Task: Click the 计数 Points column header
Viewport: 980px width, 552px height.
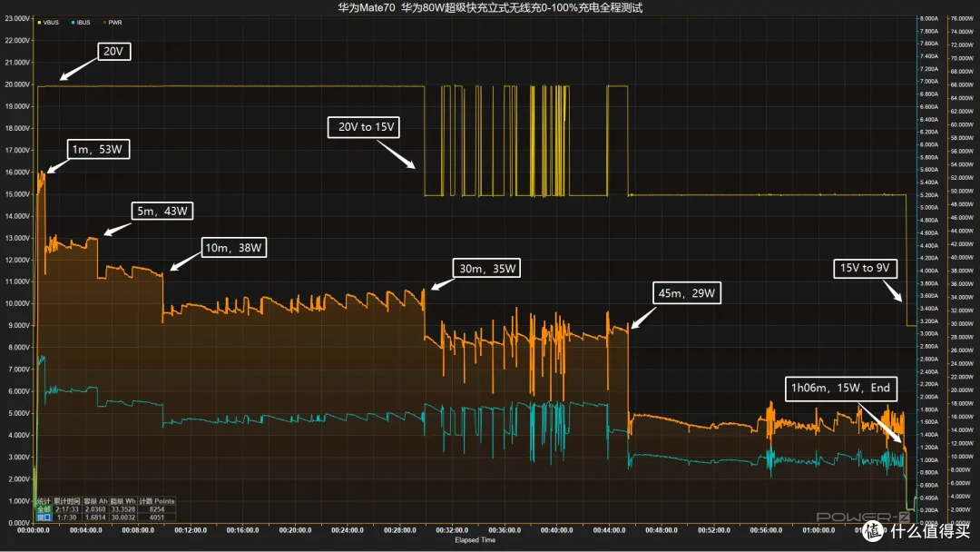Action: 157,501
